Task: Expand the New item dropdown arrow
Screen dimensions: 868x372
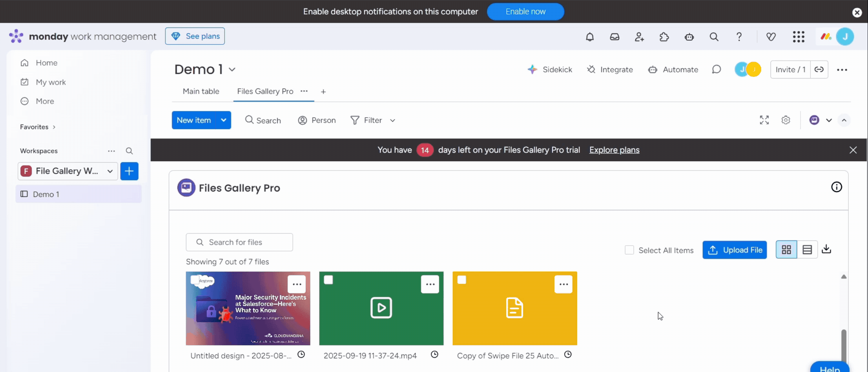Action: 224,120
